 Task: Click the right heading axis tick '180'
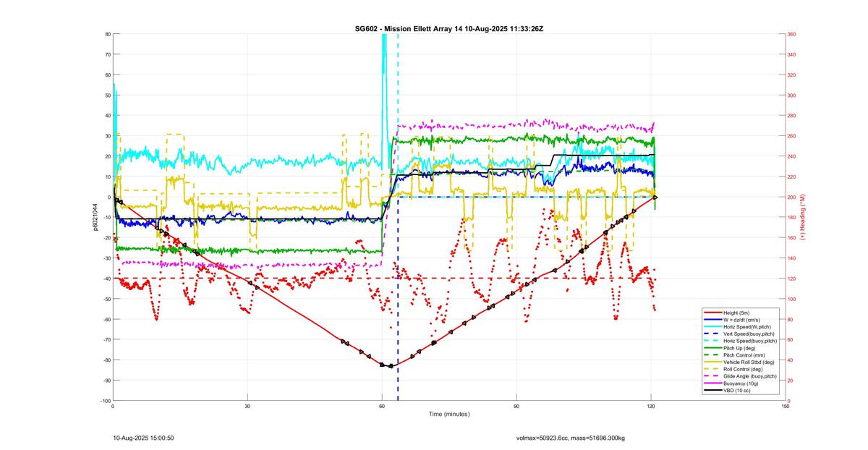click(792, 217)
